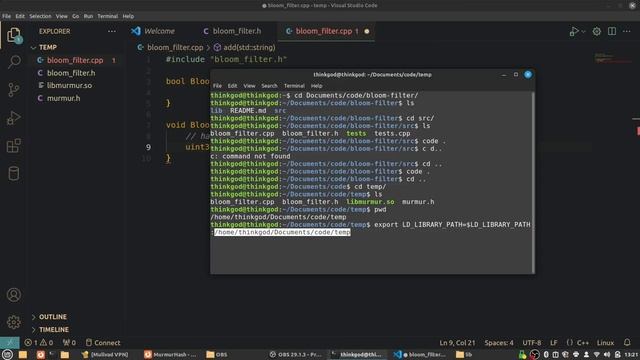Open the VS Code Run menu
640x360 pixels.
point(88,16)
